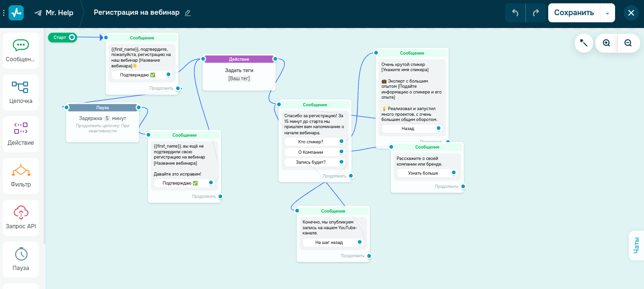The height and width of the screenshot is (289, 644).
Task: Select the Пауза block in the sidebar
Action: (x=20, y=259)
